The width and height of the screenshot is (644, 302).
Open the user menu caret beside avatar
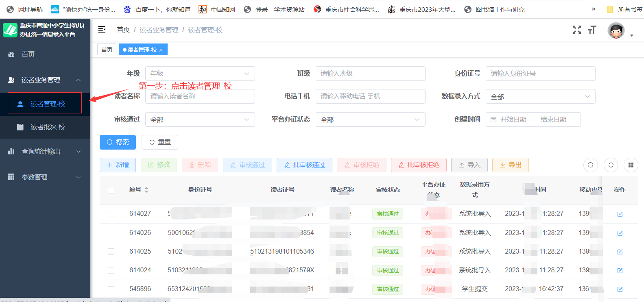632,35
